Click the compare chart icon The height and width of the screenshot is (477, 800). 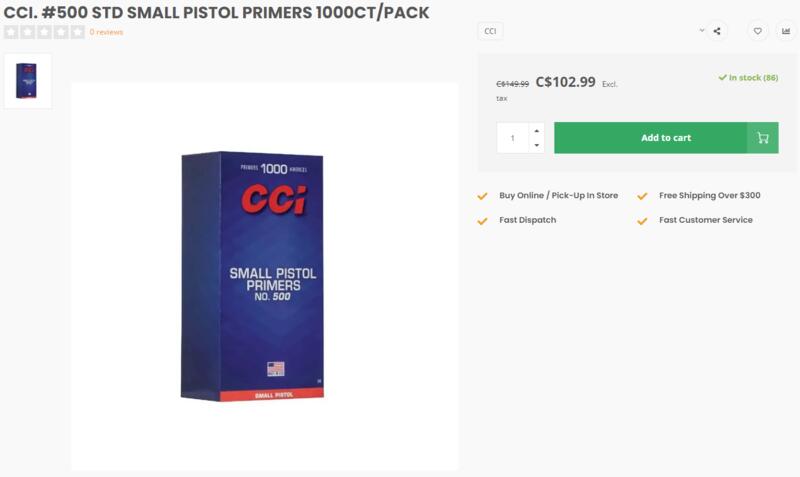click(785, 31)
